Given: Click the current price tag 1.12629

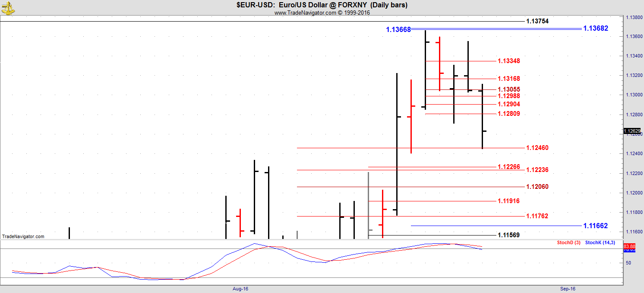Looking at the screenshot, I should tap(631, 131).
